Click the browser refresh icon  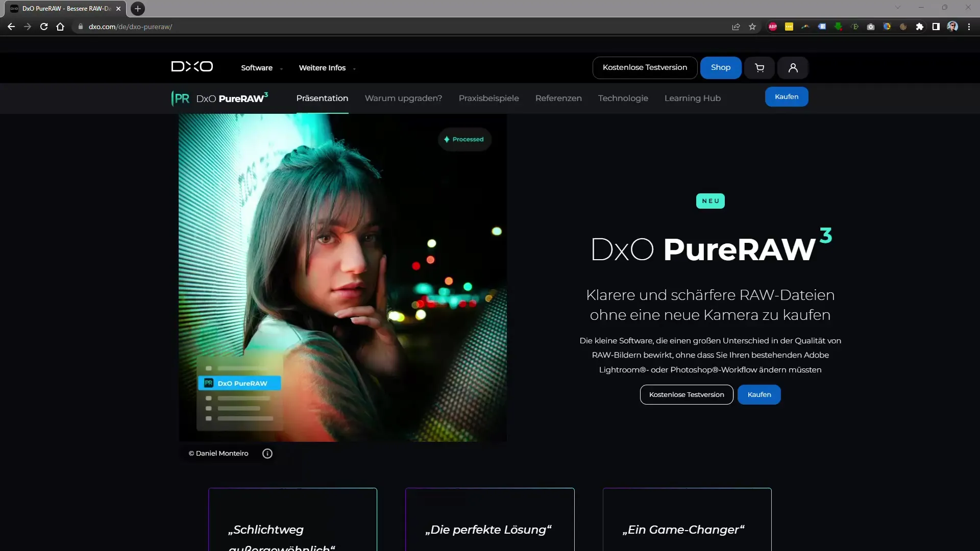[x=44, y=26]
